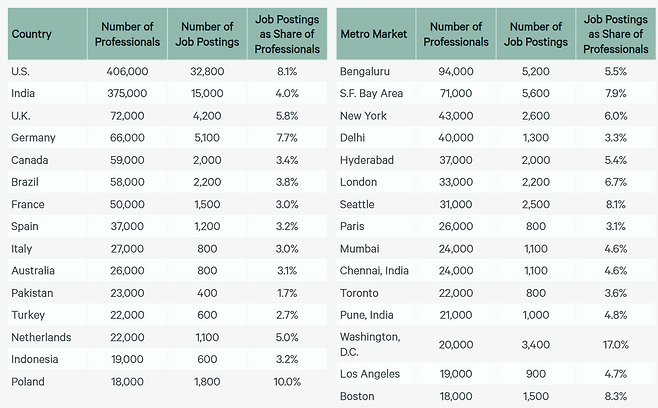The width and height of the screenshot is (658, 408).
Task: Select the U.S. country cell
Action: 20,71
